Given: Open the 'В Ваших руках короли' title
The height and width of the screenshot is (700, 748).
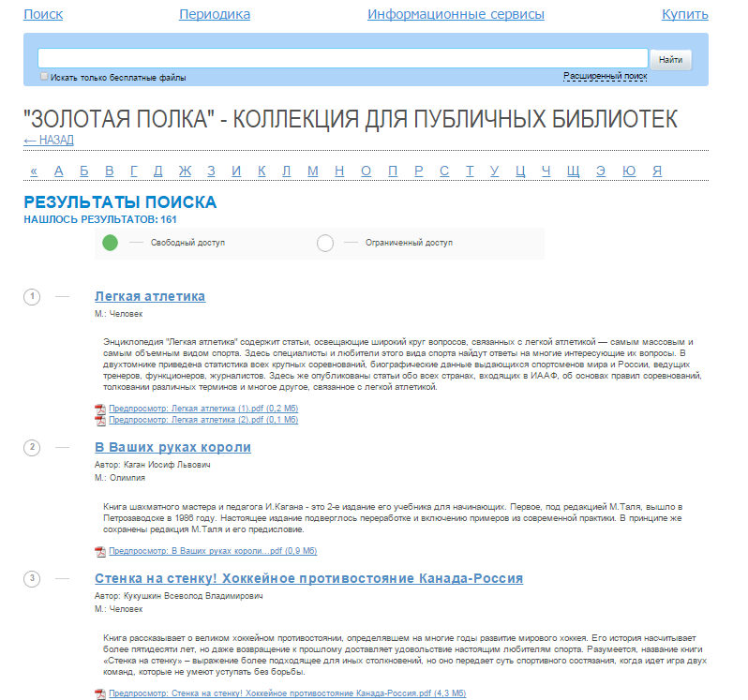Looking at the screenshot, I should coord(172,447).
